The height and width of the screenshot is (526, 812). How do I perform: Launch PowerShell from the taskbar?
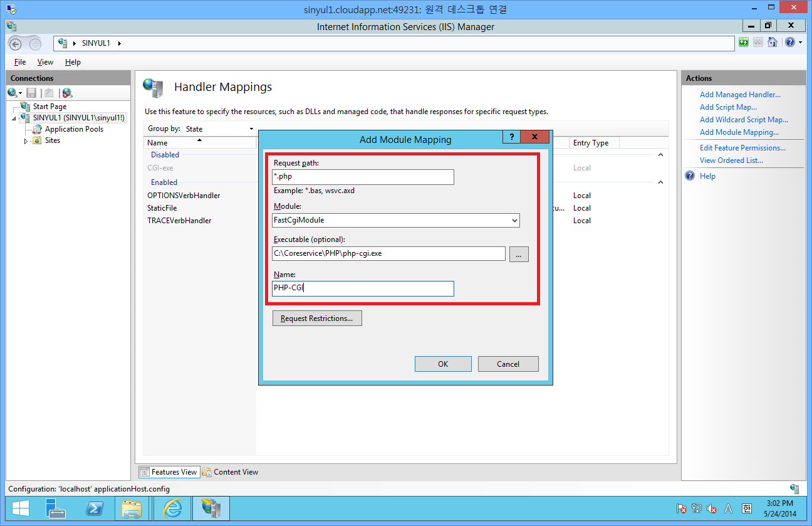[x=94, y=508]
